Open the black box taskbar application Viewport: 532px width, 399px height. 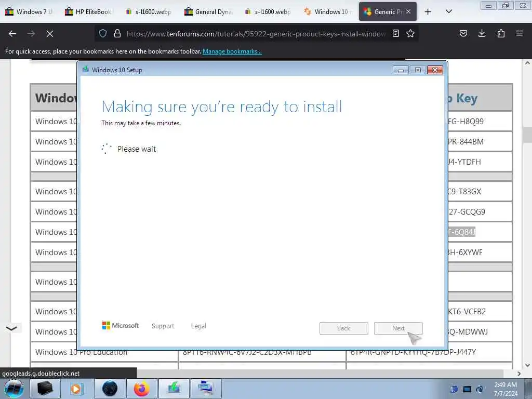[45, 389]
